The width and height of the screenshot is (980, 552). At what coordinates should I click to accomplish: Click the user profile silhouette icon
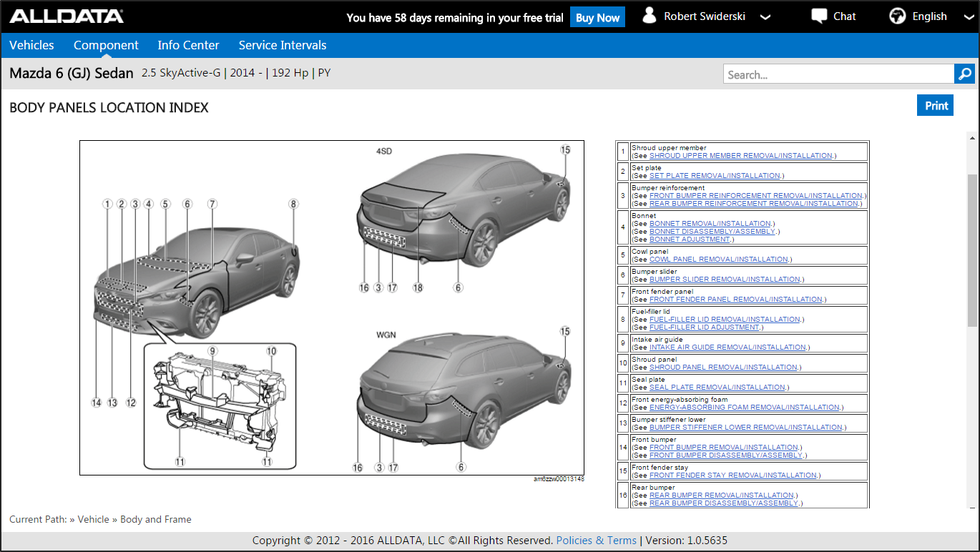click(650, 16)
